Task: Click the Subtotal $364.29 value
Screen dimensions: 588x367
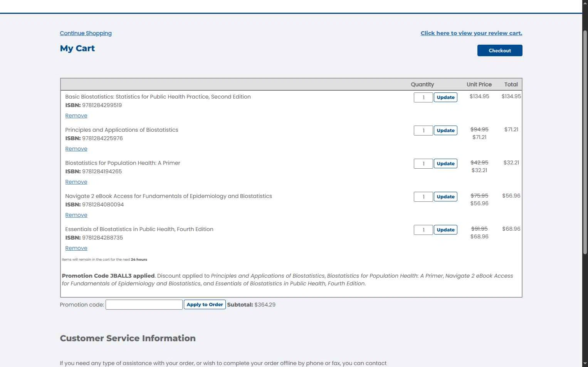Action: 265,305
